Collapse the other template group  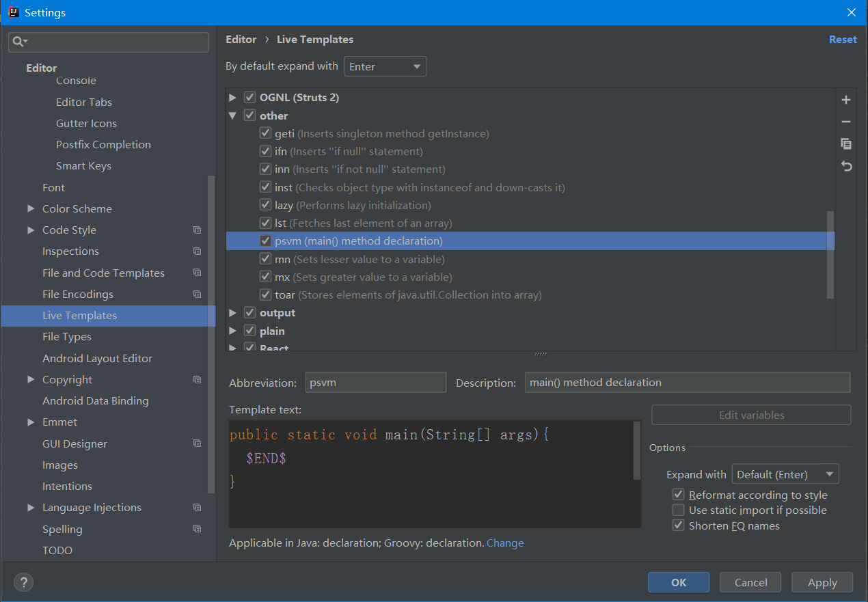232,115
